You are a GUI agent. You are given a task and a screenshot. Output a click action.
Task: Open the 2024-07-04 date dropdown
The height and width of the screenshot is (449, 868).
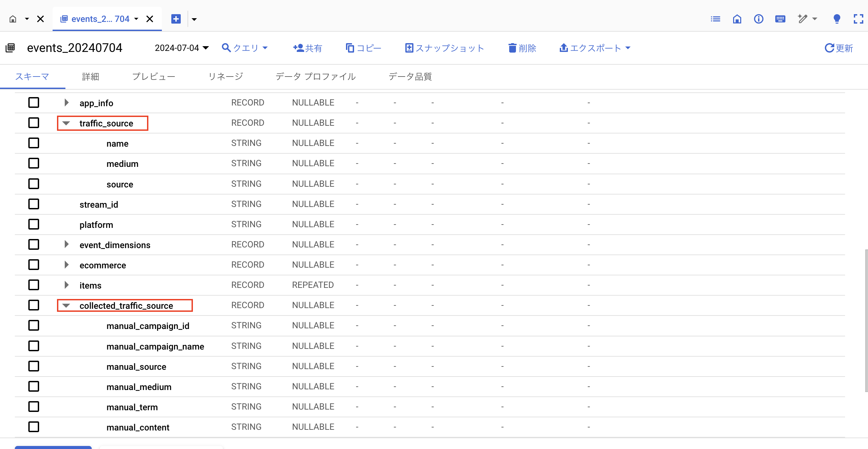[x=182, y=48]
